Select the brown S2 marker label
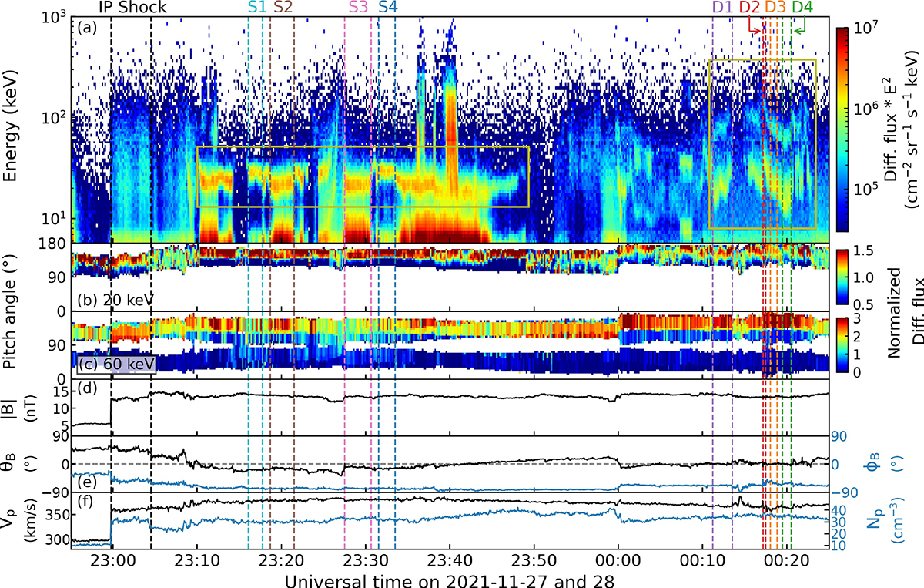 (x=283, y=7)
